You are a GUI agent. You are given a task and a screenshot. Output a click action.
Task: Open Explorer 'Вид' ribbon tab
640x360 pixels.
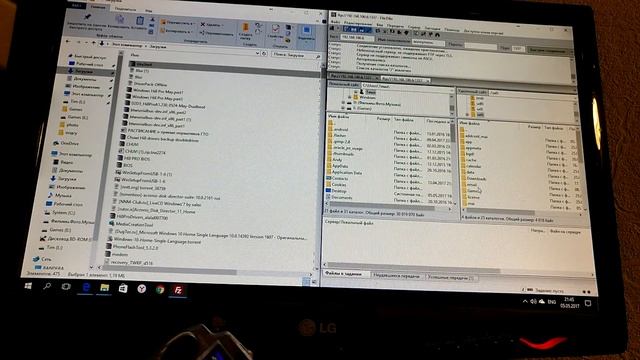(148, 11)
